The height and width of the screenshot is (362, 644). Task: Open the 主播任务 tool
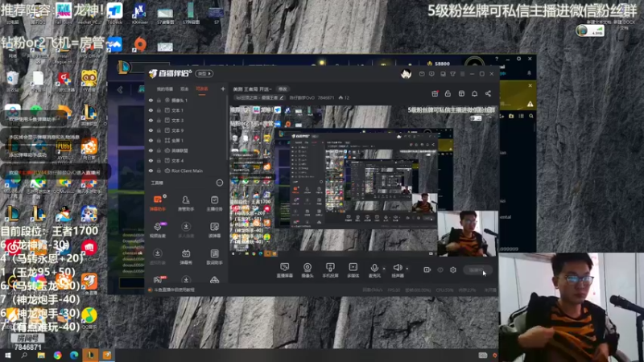coord(214,204)
